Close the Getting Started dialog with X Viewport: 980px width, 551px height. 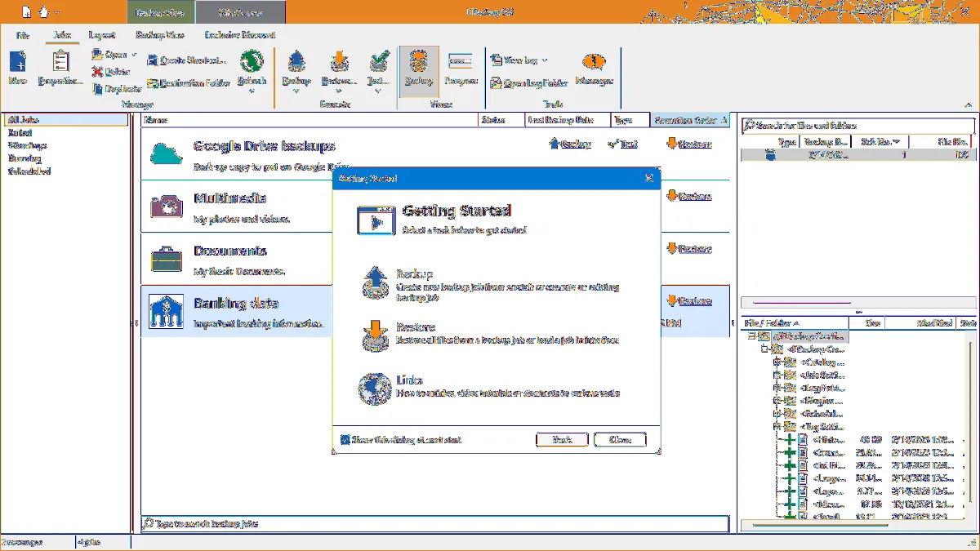coord(648,177)
